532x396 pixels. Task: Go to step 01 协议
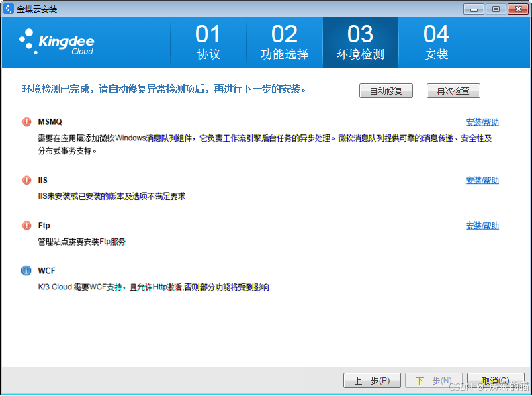(x=208, y=42)
